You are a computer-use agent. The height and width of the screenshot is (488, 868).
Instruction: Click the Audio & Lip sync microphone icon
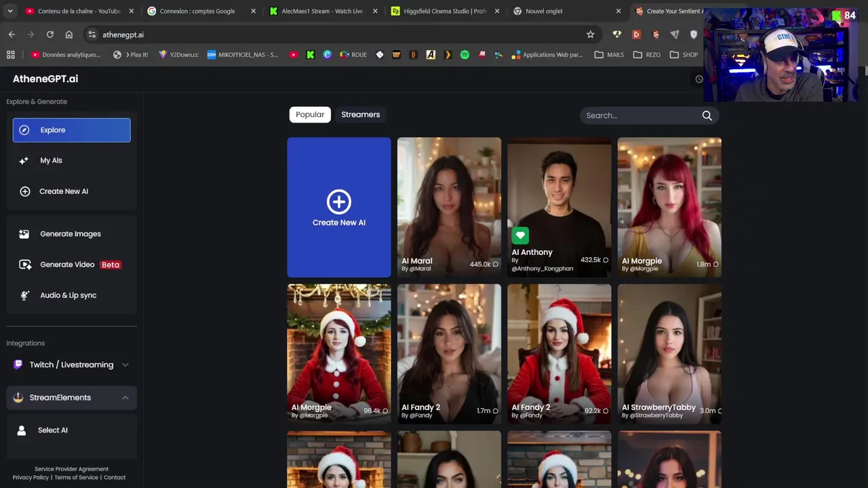[24, 296]
